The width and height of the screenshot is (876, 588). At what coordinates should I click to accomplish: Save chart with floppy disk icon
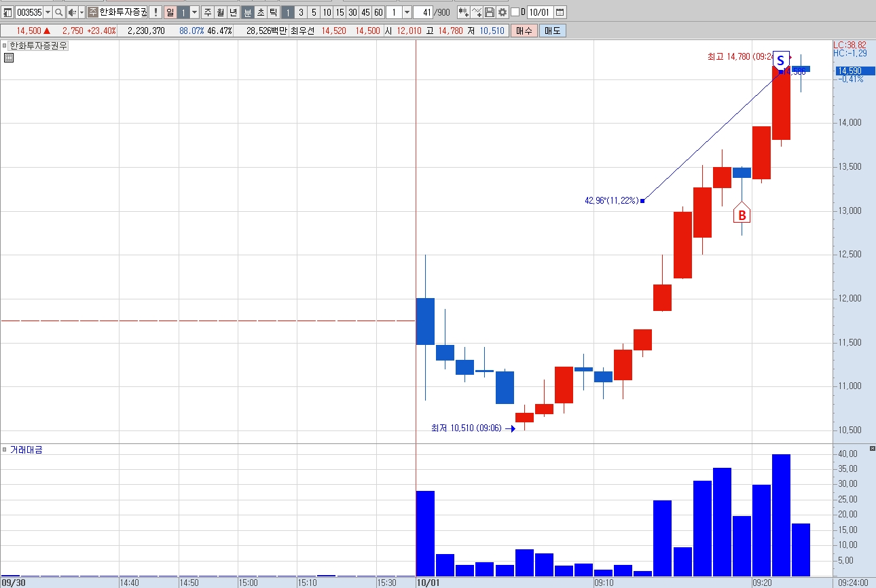pyautogui.click(x=490, y=12)
